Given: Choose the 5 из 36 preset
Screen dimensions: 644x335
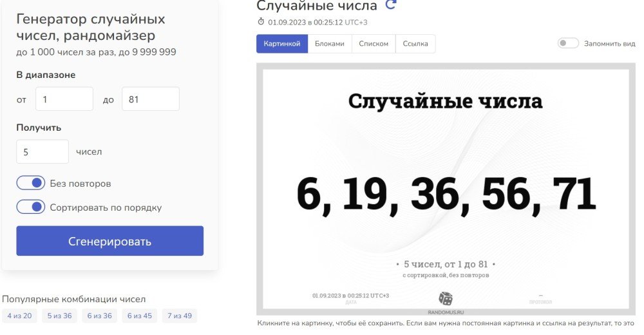Looking at the screenshot, I should 59,316.
